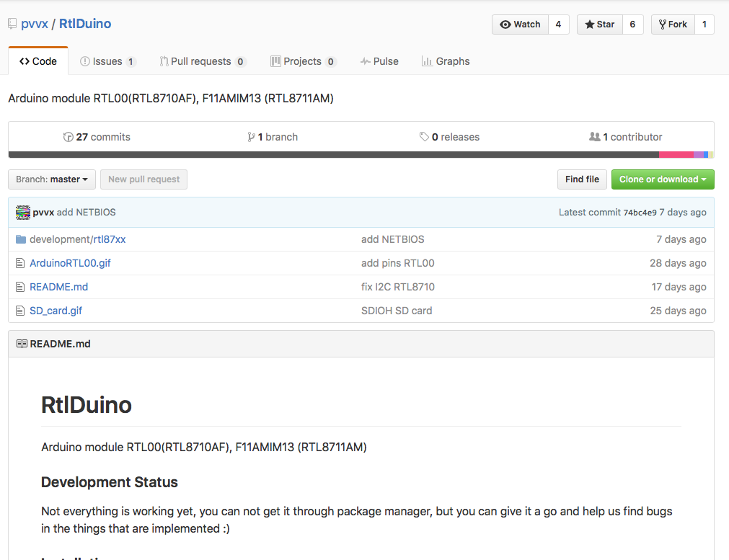Click the purple segment of language bar
The height and width of the screenshot is (560, 729).
click(x=699, y=155)
